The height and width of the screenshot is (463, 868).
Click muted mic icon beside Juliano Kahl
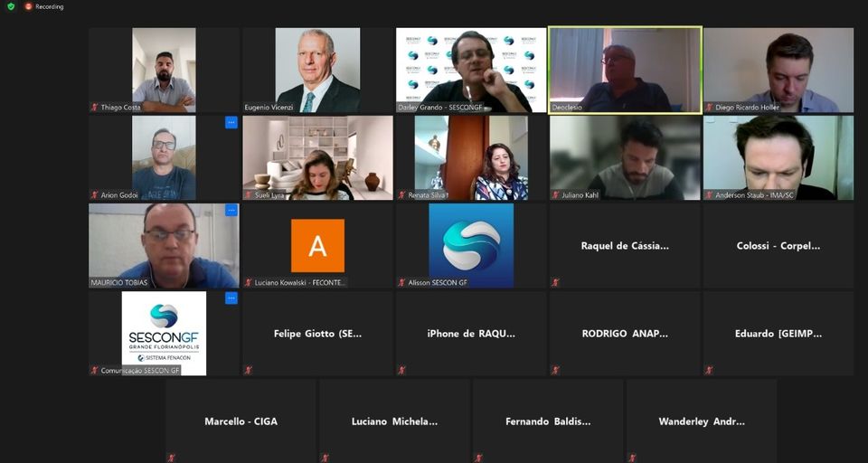(556, 195)
